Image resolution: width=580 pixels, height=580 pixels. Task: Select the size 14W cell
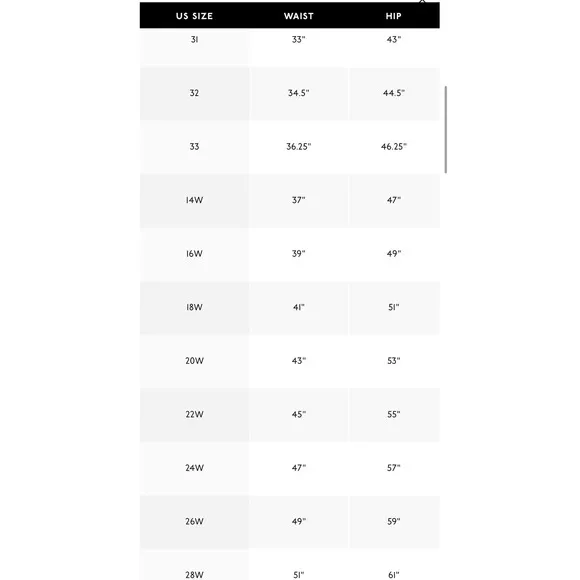point(194,200)
